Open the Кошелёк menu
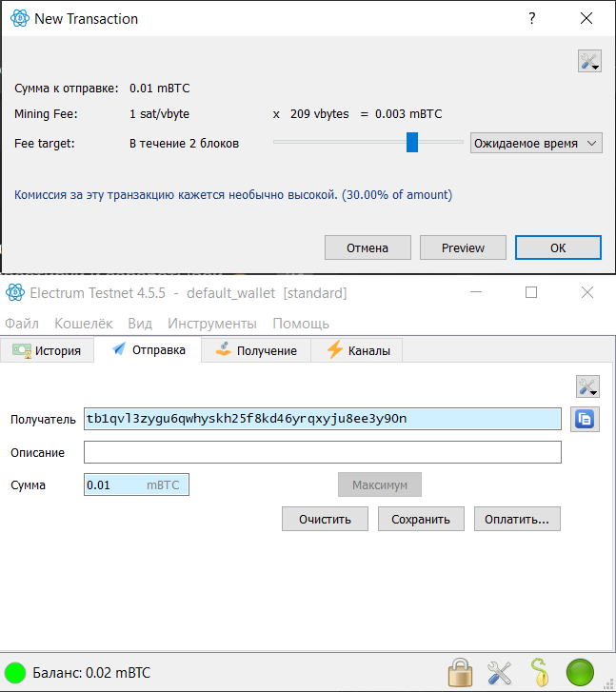 click(84, 324)
